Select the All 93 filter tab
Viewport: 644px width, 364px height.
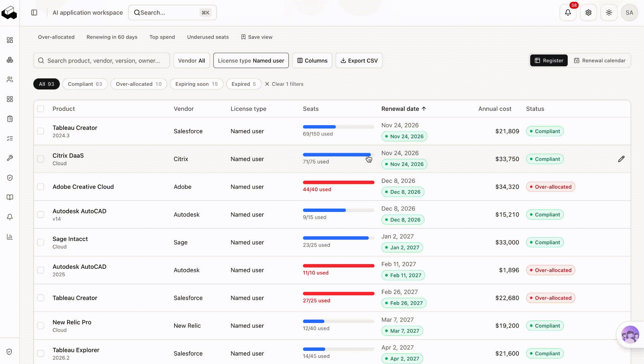pyautogui.click(x=46, y=84)
